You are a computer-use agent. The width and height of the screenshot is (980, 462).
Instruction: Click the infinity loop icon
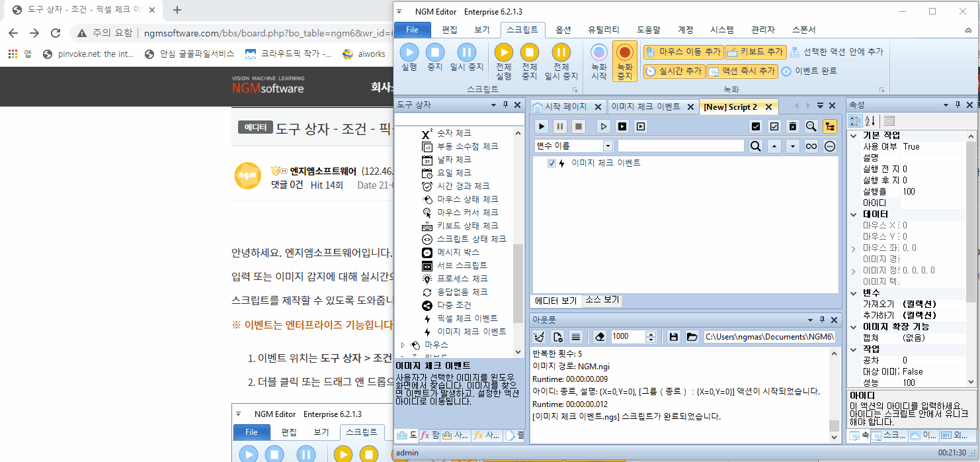[811, 146]
